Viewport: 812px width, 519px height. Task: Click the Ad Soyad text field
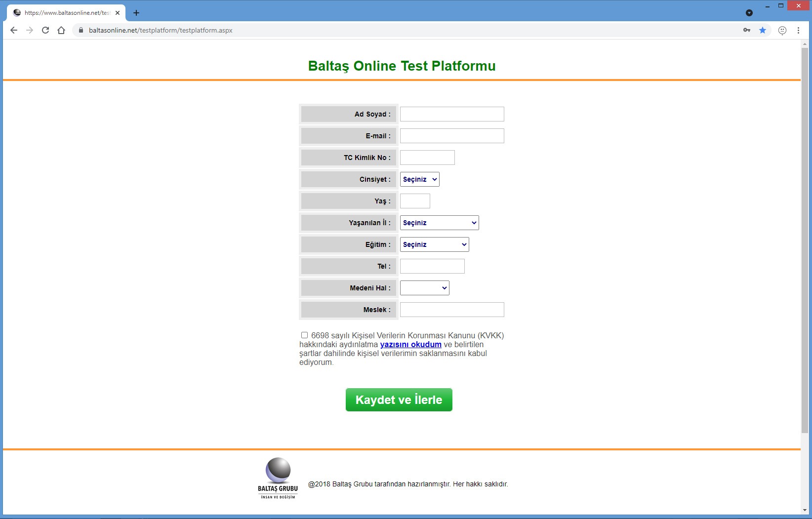click(x=451, y=114)
